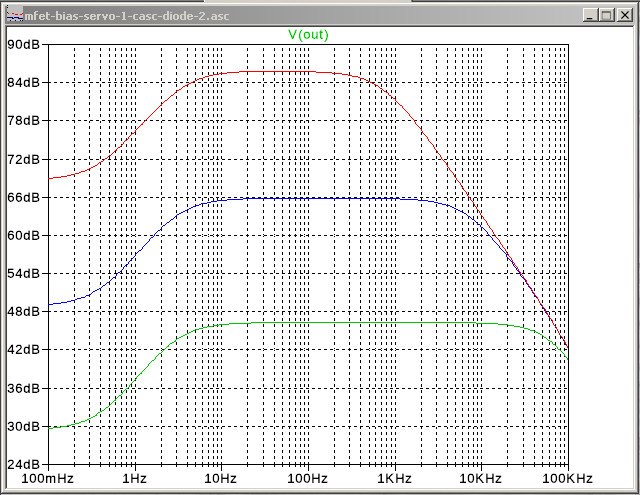Screen dimensions: 640x495
Task: Click the 54dB axis label
Action: pyautogui.click(x=23, y=273)
